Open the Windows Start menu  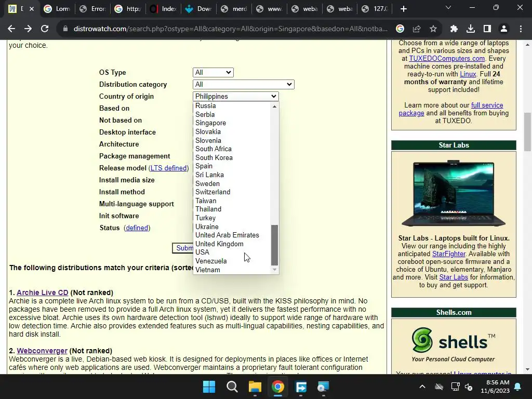(209, 387)
